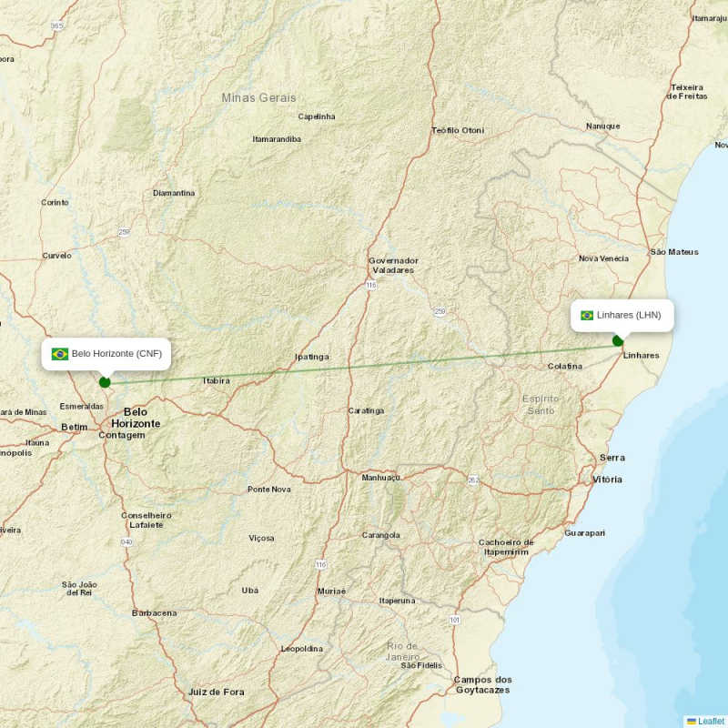Click the Vitória city label
This screenshot has height=728, width=728.
(x=607, y=480)
